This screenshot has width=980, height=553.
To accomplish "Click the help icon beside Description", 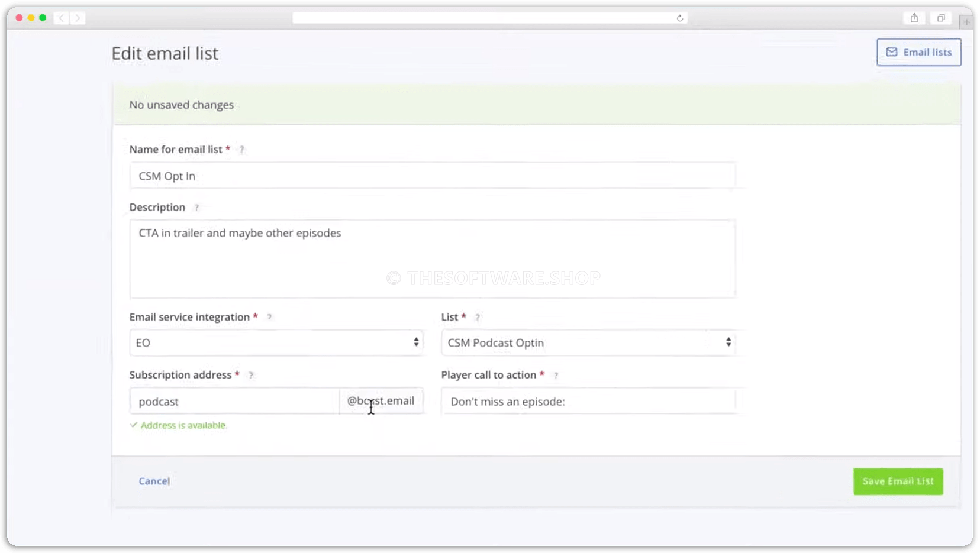I will (196, 208).
